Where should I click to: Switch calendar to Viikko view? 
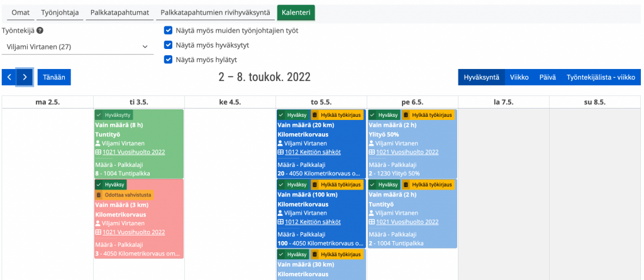coord(519,77)
